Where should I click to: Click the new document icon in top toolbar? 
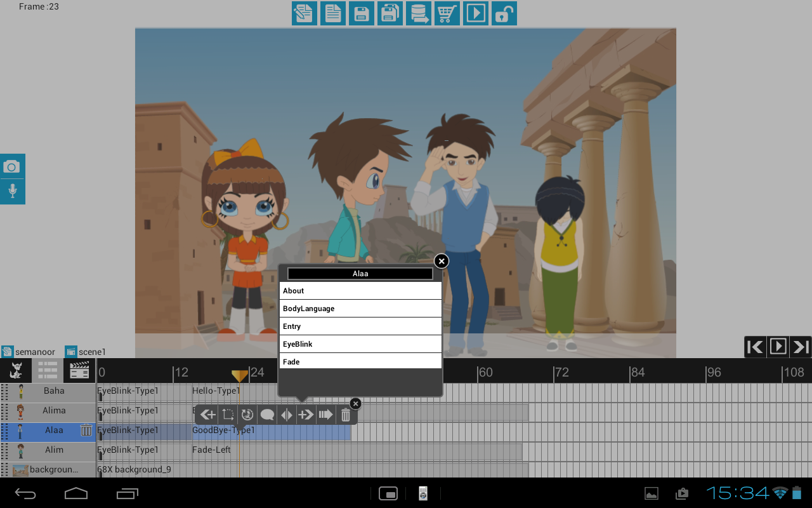[333, 13]
